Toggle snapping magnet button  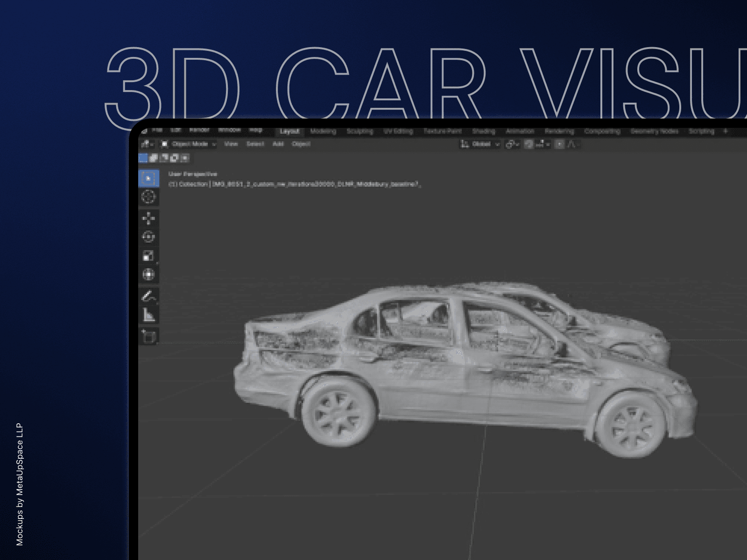click(529, 144)
